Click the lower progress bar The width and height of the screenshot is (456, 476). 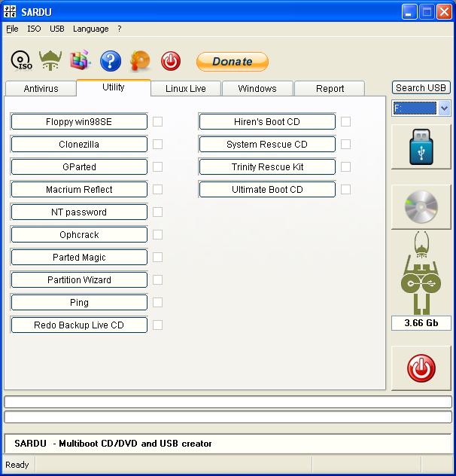tap(228, 416)
